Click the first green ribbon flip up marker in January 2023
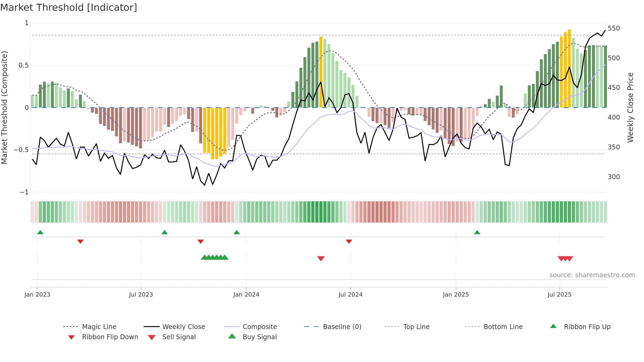Screen dimensions: 644x362 tap(40, 232)
